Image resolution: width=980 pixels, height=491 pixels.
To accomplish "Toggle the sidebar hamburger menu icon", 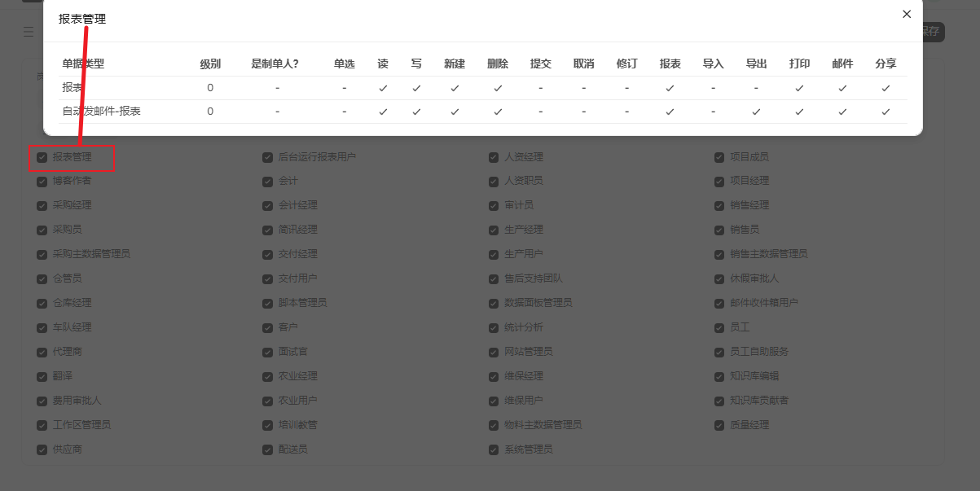I will tap(29, 32).
